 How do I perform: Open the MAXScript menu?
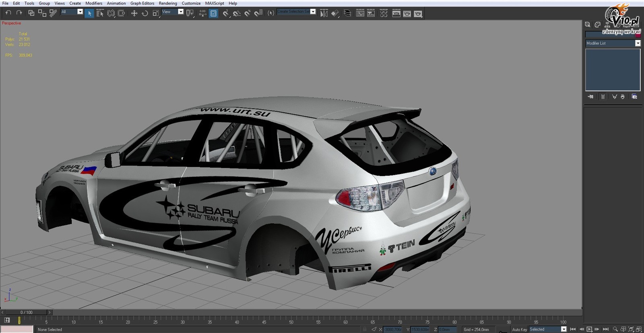pos(215,3)
